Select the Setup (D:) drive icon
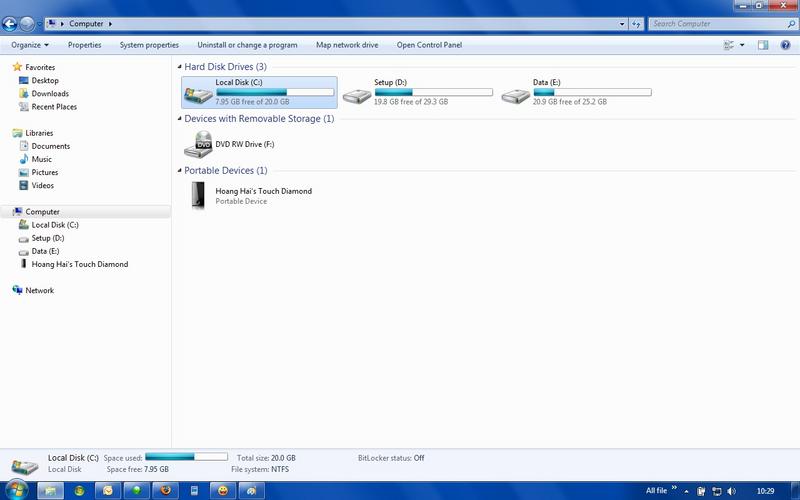The width and height of the screenshot is (800, 500). tap(357, 93)
